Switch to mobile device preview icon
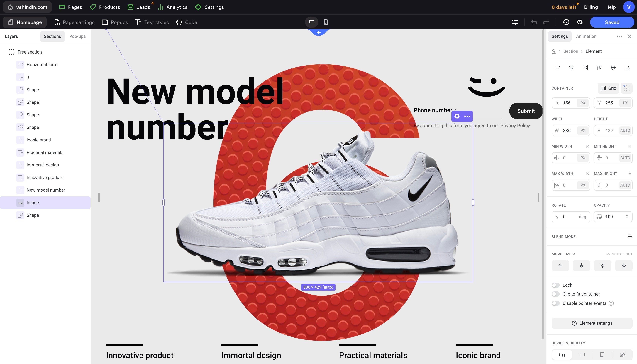637x364 pixels. 325,22
